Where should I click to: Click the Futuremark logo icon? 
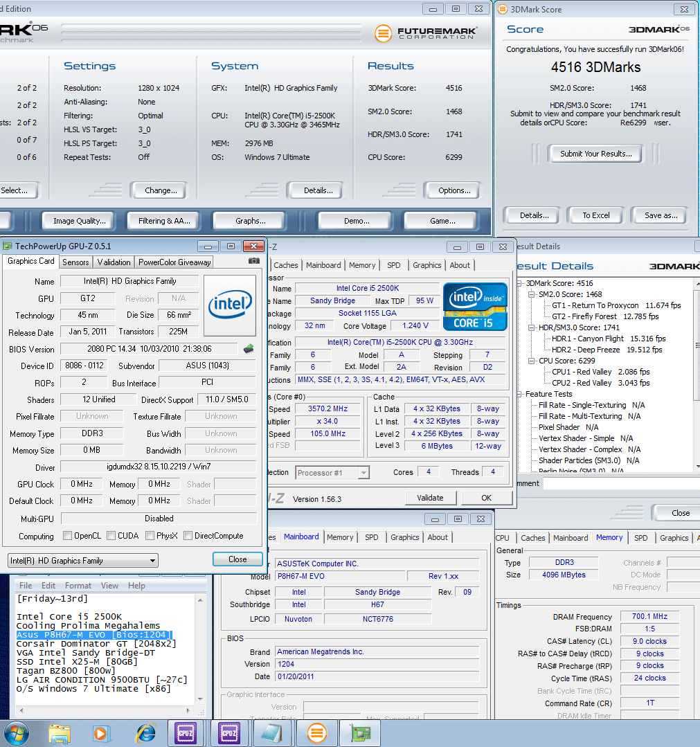click(x=383, y=33)
